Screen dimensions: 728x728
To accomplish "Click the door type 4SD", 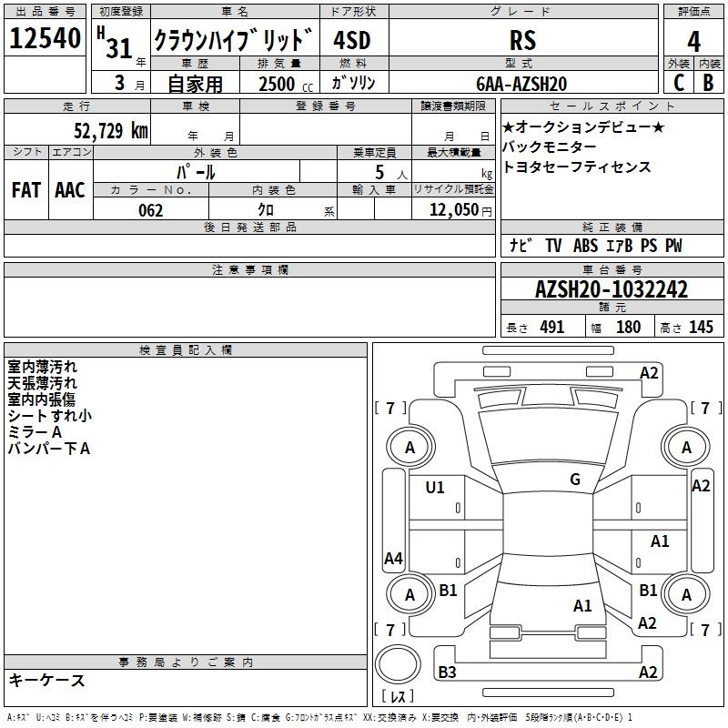I will pyautogui.click(x=352, y=40).
